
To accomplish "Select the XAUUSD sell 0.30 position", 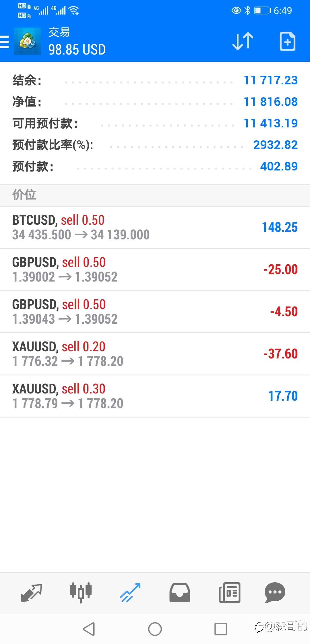I will tap(155, 396).
